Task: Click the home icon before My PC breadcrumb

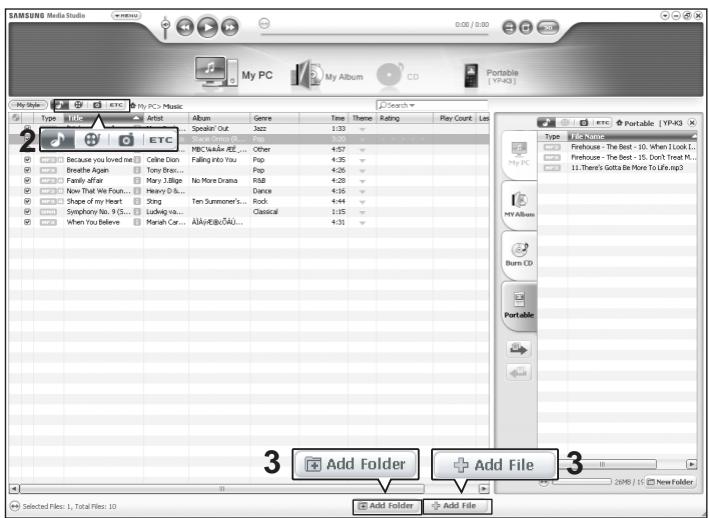Action: click(x=133, y=106)
